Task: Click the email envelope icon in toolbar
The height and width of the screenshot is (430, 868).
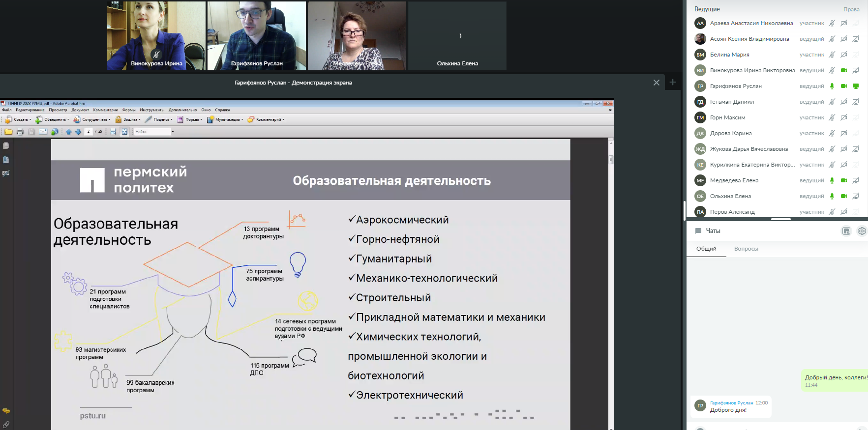Action: pyautogui.click(x=43, y=132)
